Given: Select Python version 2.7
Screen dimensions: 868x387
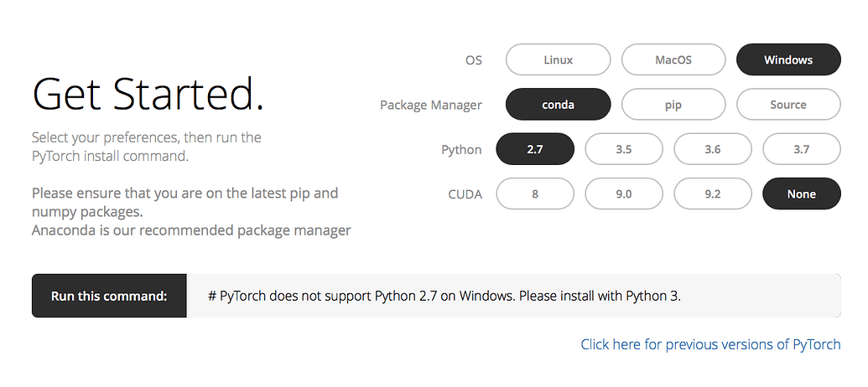Looking at the screenshot, I should tap(535, 149).
